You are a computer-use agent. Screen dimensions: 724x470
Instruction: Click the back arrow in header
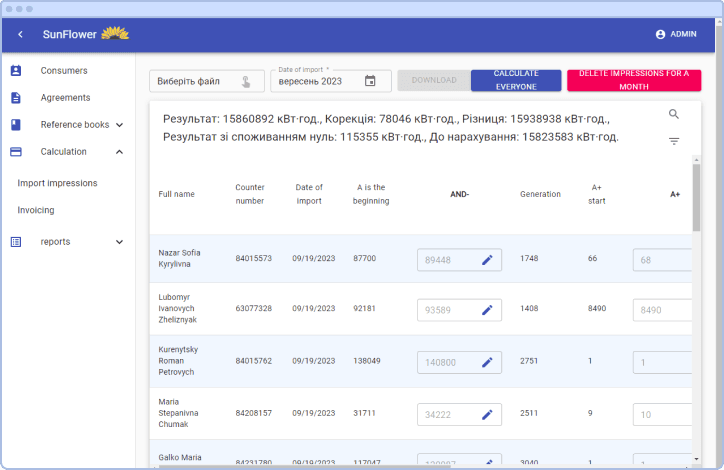coord(20,34)
